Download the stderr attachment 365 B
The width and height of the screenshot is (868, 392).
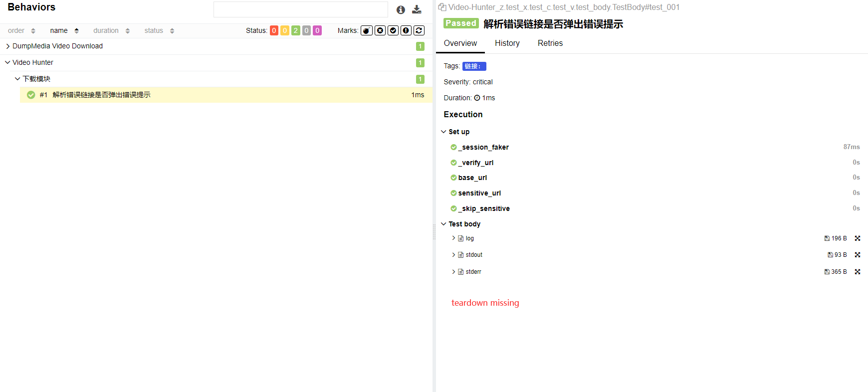[x=836, y=272]
